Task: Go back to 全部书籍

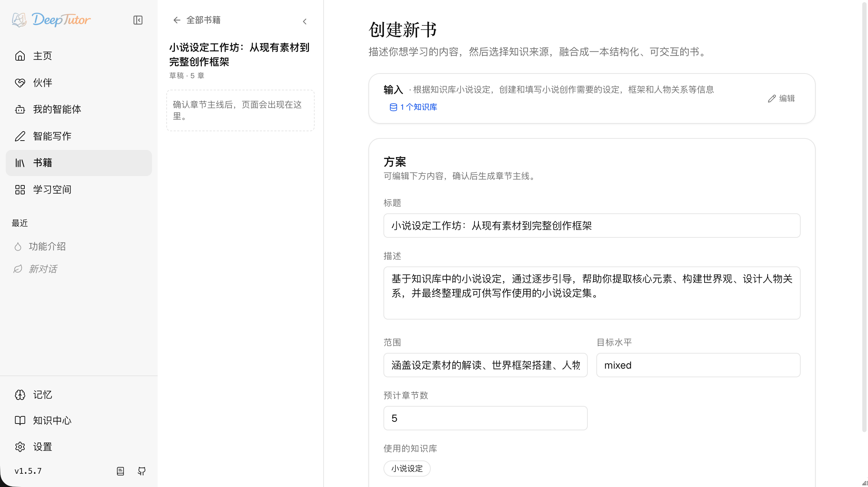Action: tap(197, 20)
